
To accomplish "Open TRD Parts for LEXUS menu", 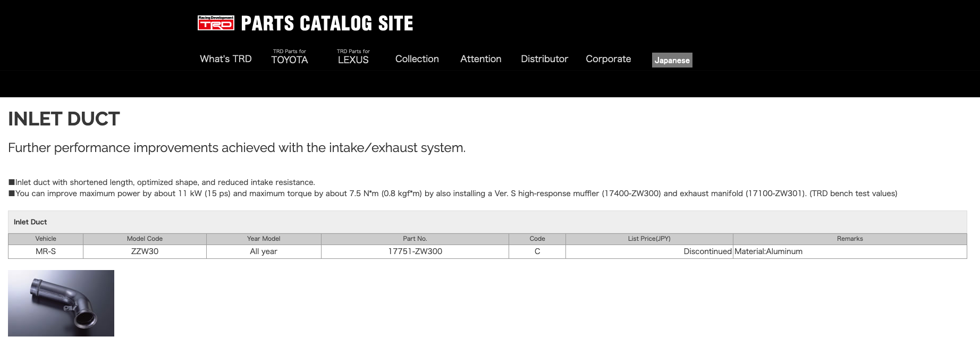I will [x=353, y=57].
